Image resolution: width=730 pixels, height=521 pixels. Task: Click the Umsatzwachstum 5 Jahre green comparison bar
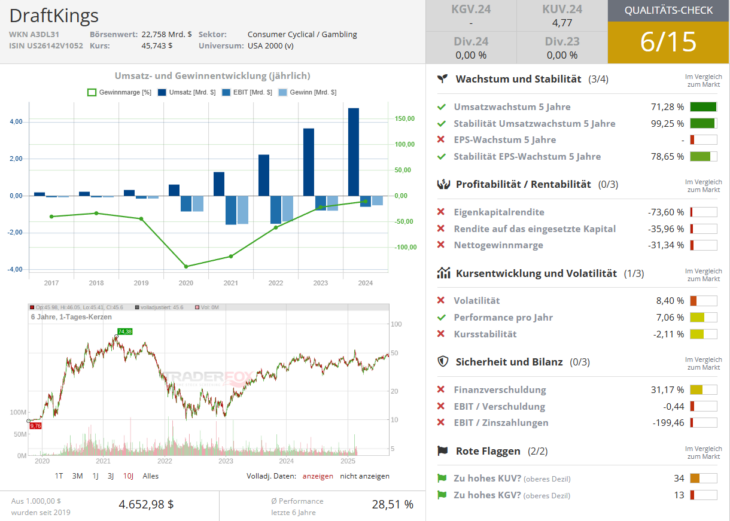click(x=703, y=107)
